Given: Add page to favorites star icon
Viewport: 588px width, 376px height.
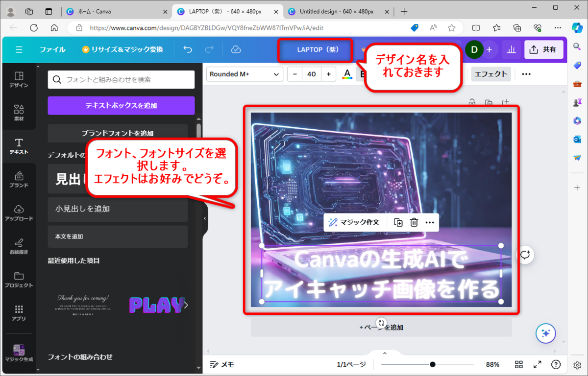Looking at the screenshot, I should point(452,28).
